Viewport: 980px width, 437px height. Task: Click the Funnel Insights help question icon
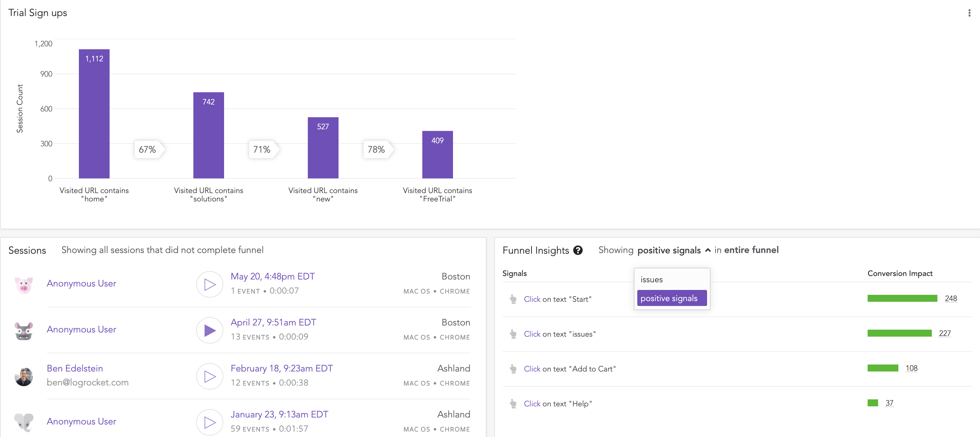578,251
